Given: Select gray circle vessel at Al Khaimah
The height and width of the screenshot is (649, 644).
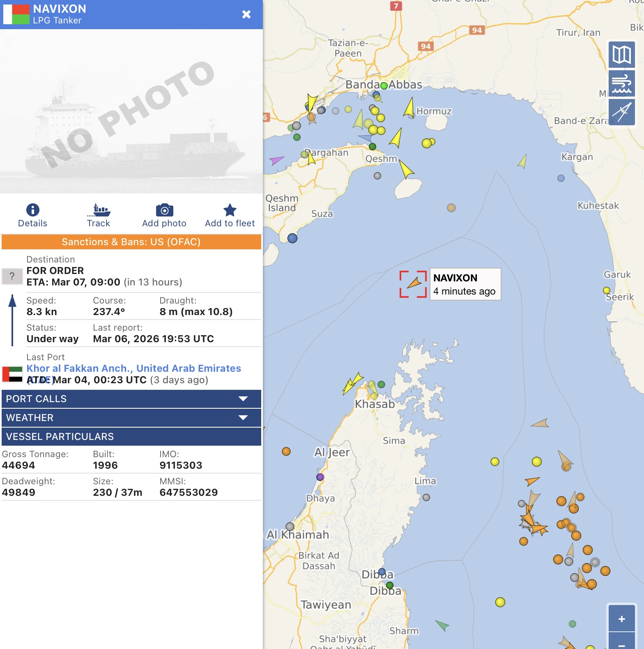Looking at the screenshot, I should (290, 527).
